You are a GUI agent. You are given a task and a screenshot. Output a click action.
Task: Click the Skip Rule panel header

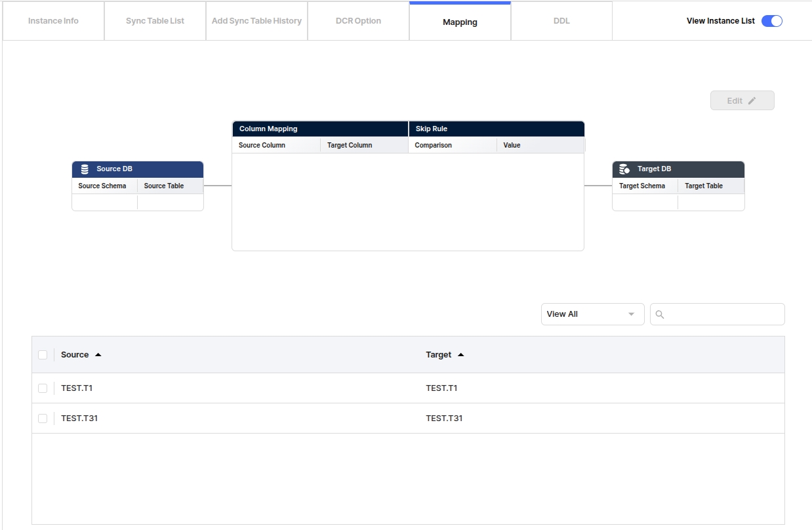(x=496, y=129)
